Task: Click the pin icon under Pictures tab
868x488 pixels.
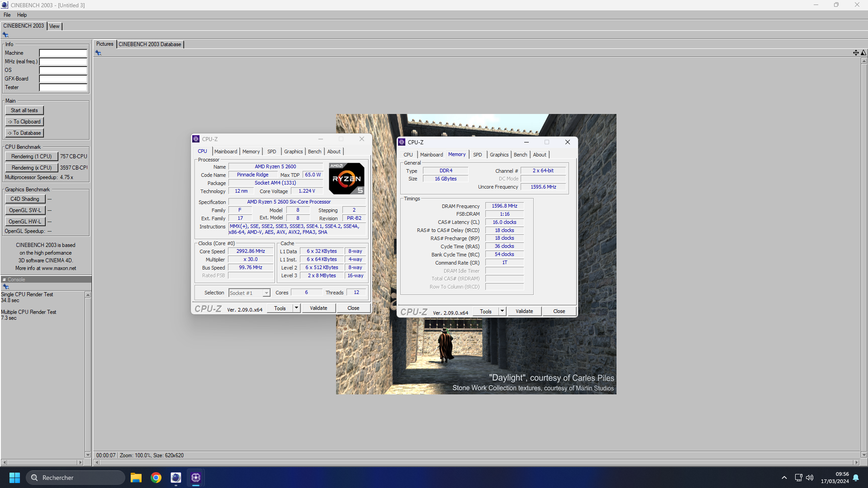Action: point(98,53)
